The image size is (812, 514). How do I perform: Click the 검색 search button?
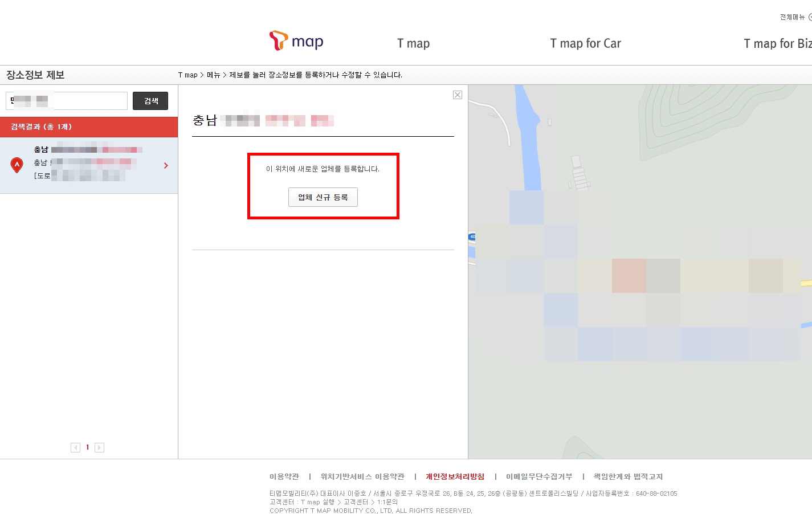[x=150, y=101]
